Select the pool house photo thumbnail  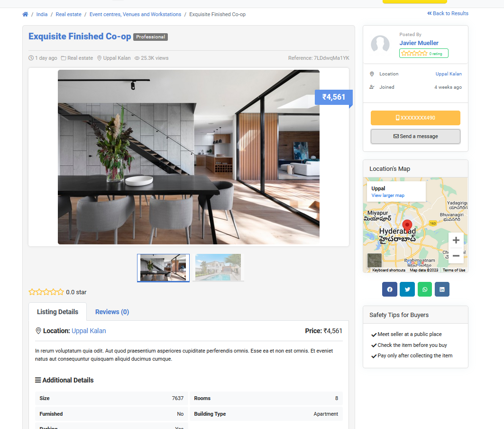[x=218, y=267]
